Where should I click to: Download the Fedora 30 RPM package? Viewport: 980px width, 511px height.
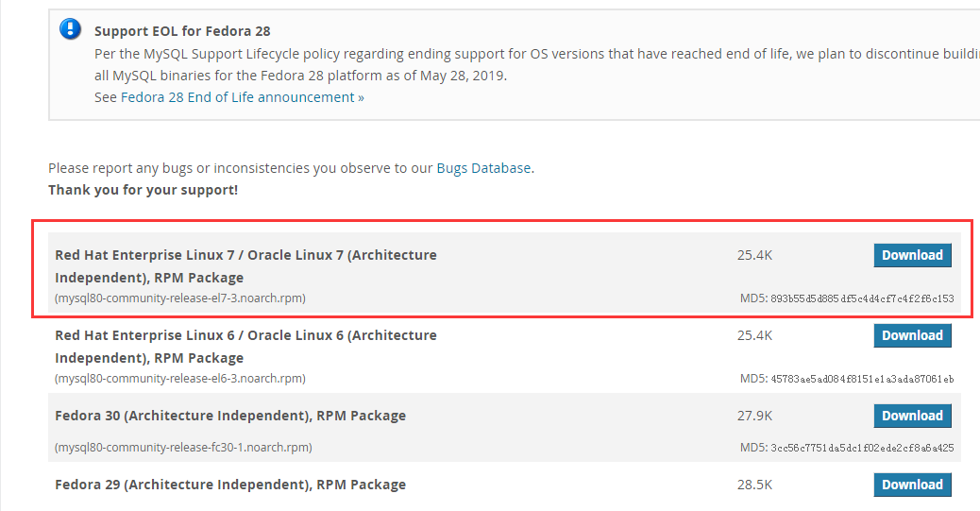(912, 416)
